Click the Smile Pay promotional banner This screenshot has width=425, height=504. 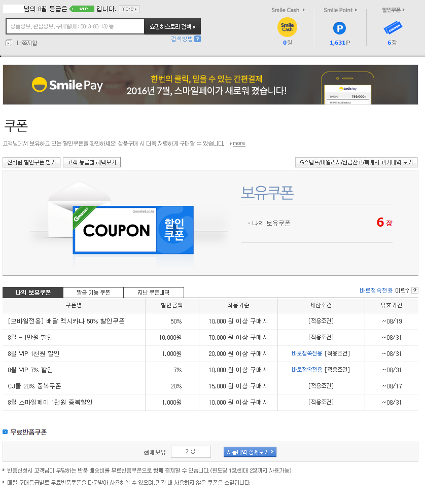click(x=210, y=85)
